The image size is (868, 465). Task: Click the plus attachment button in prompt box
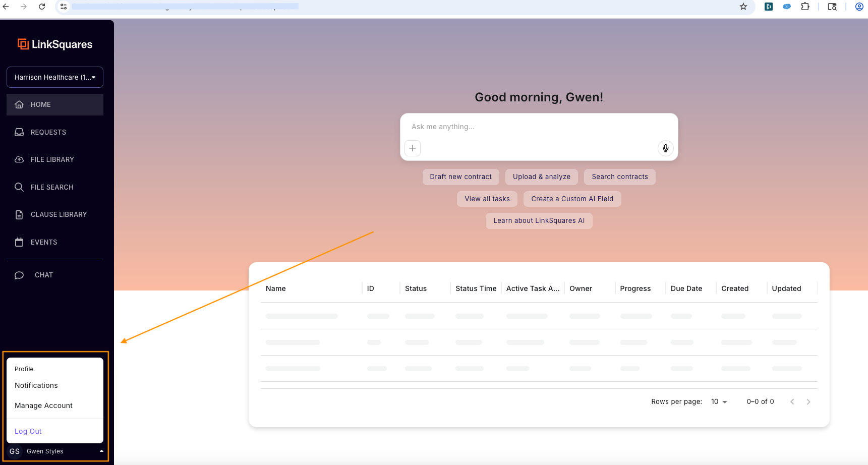pyautogui.click(x=412, y=148)
